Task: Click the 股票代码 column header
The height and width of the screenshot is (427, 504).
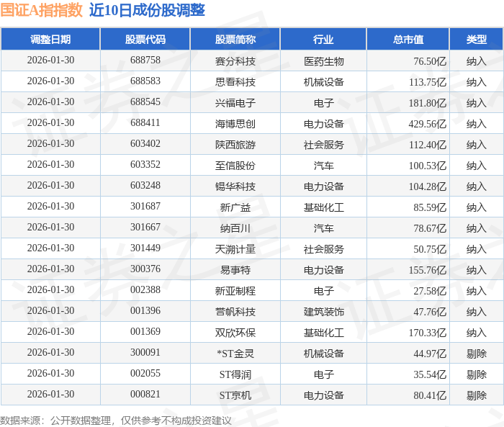Action: pyautogui.click(x=145, y=39)
